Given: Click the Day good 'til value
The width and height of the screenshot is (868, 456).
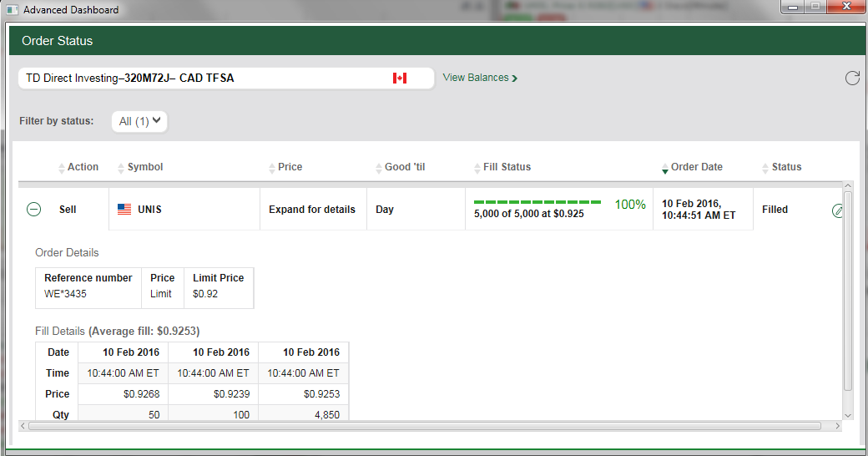Looking at the screenshot, I should click(385, 210).
